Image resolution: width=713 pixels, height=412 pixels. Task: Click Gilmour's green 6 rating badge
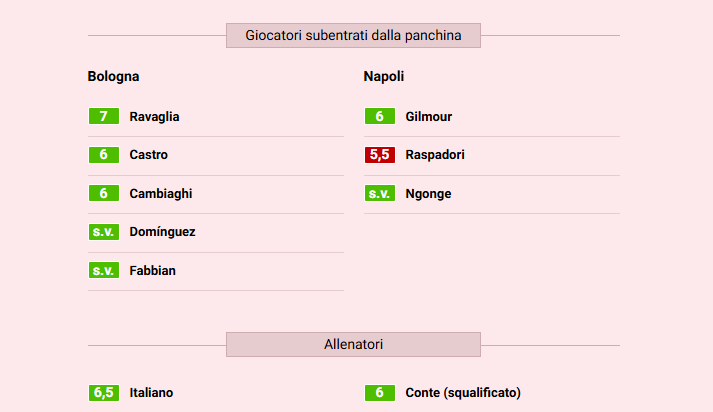(379, 117)
